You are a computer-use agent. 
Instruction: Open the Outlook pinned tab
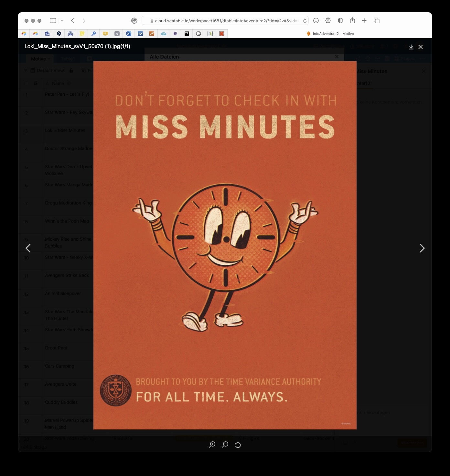click(x=129, y=34)
